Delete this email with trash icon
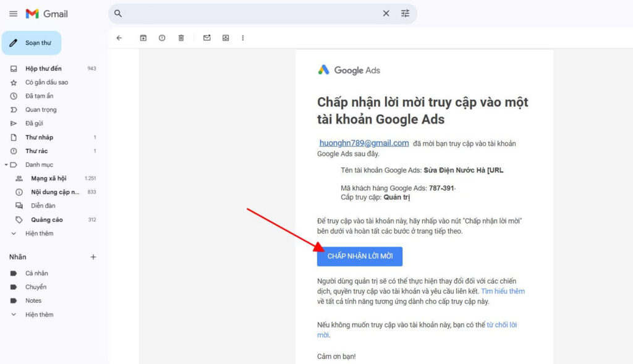Screen dimensions: 633x364 [x=181, y=38]
